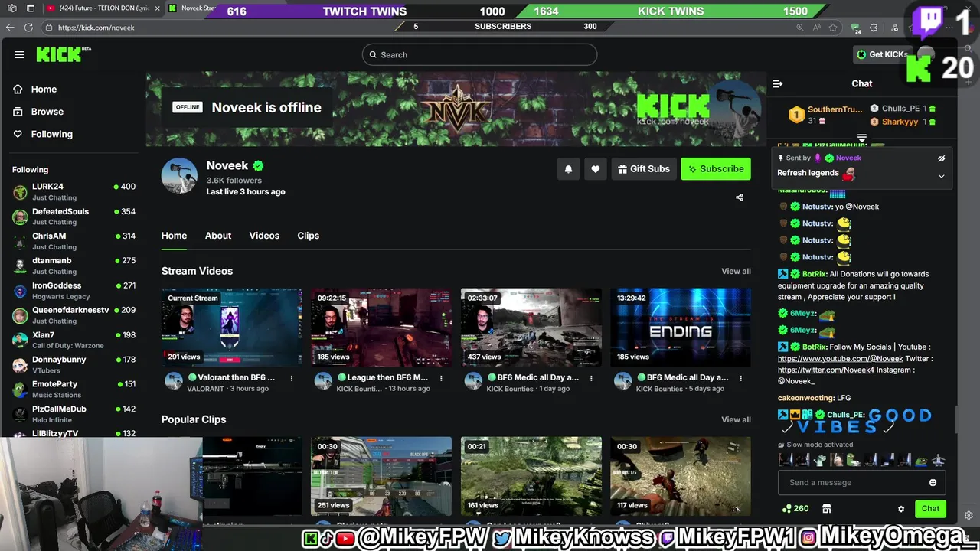980x551 pixels.
Task: Click the Gift Subs button
Action: [643, 169]
